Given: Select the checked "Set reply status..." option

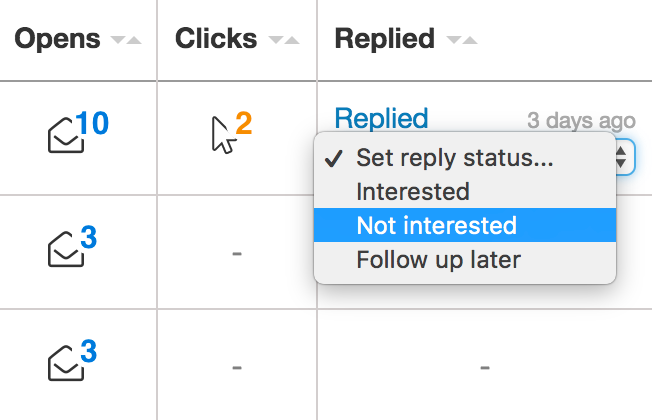Looking at the screenshot, I should [455, 158].
